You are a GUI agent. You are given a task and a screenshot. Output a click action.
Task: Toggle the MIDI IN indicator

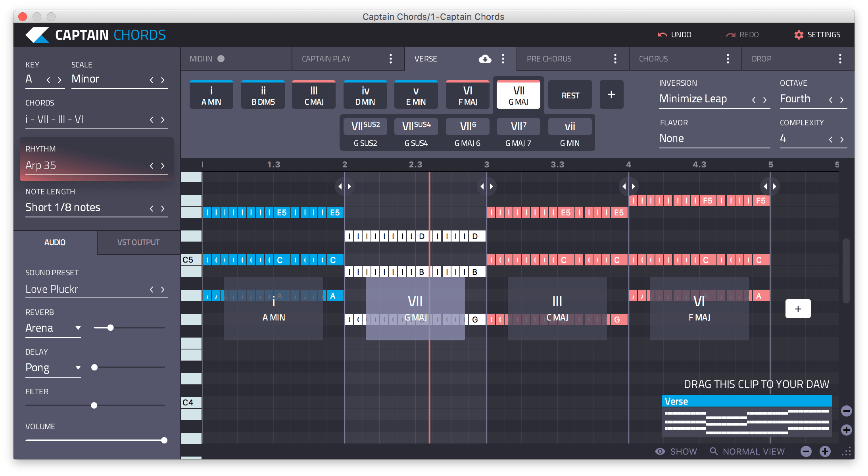[x=221, y=59]
